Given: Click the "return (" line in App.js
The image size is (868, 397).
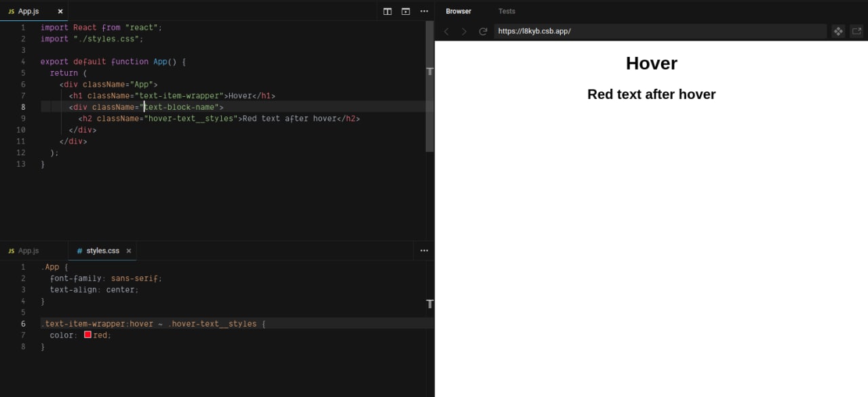Looking at the screenshot, I should pyautogui.click(x=68, y=73).
